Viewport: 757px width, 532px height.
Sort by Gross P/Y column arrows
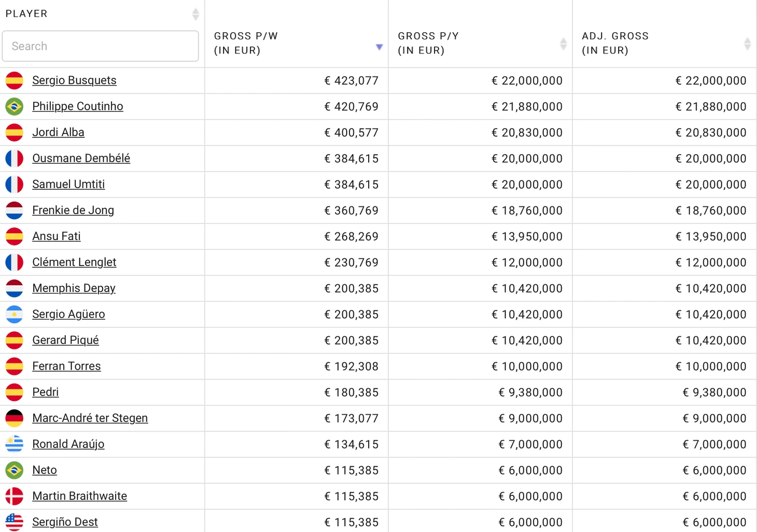tap(563, 44)
